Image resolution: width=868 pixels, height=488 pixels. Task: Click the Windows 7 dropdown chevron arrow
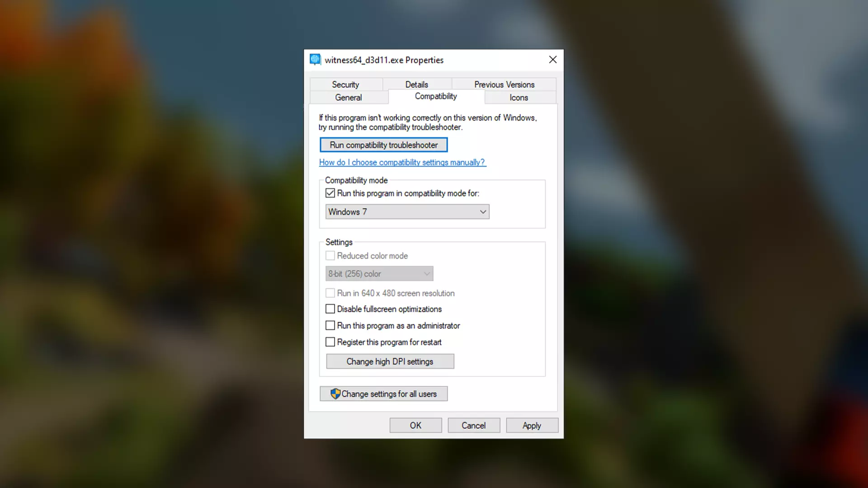pos(483,212)
